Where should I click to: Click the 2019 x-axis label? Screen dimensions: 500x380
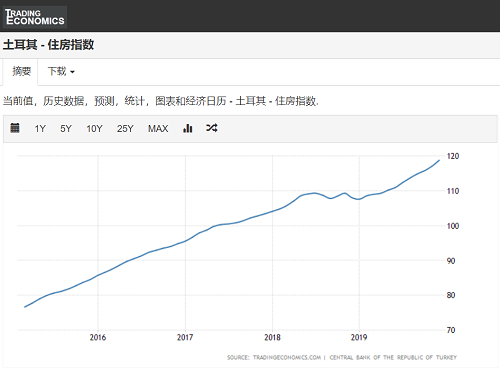(x=359, y=337)
